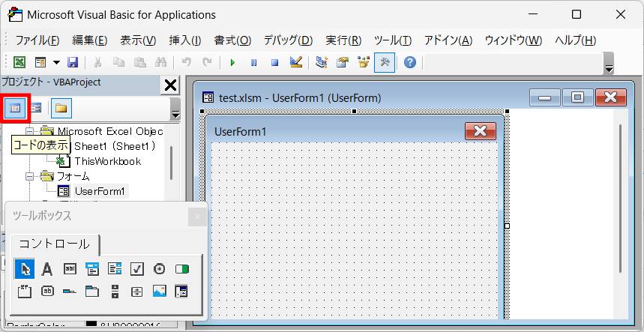644x332 pixels.
Task: Open the ツール(T) menu
Action: pyautogui.click(x=393, y=40)
